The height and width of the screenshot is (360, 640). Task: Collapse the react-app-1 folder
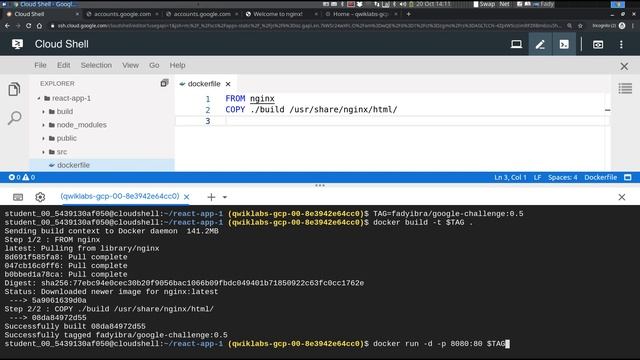pyautogui.click(x=39, y=98)
